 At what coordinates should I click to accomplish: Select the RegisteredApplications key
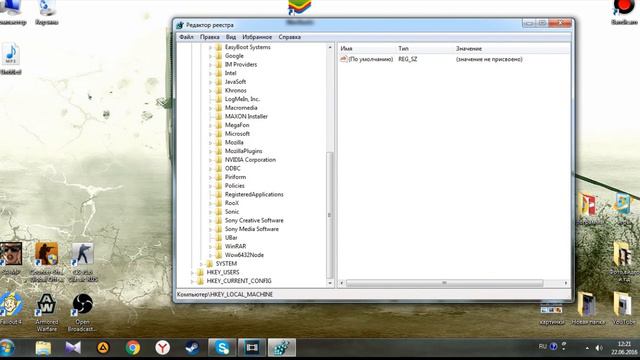[x=254, y=194]
